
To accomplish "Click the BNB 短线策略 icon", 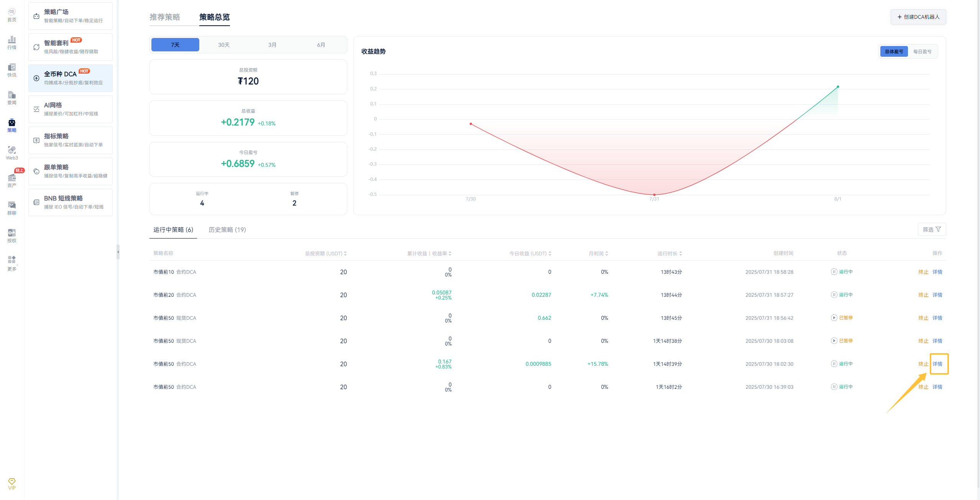I will [x=36, y=202].
